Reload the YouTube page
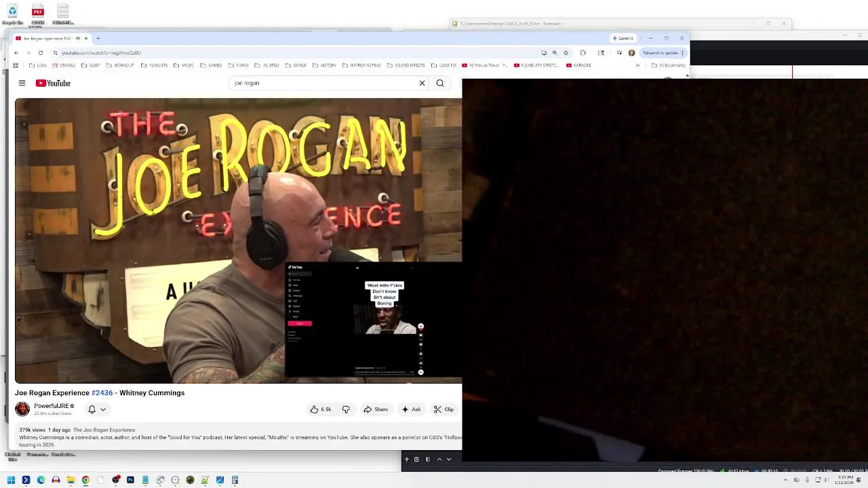The height and width of the screenshot is (488, 868). pos(41,53)
